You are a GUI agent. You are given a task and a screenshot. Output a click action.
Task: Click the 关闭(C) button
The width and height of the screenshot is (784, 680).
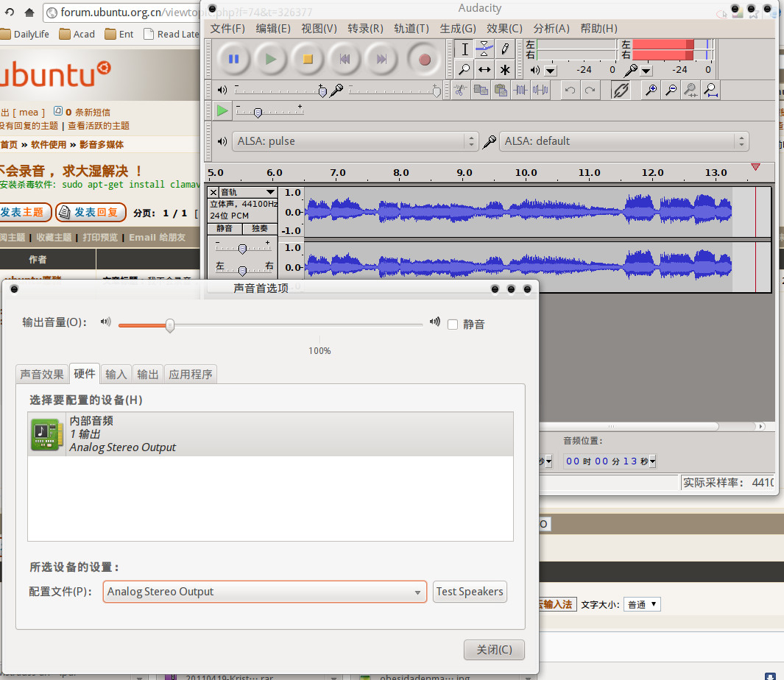coord(494,650)
